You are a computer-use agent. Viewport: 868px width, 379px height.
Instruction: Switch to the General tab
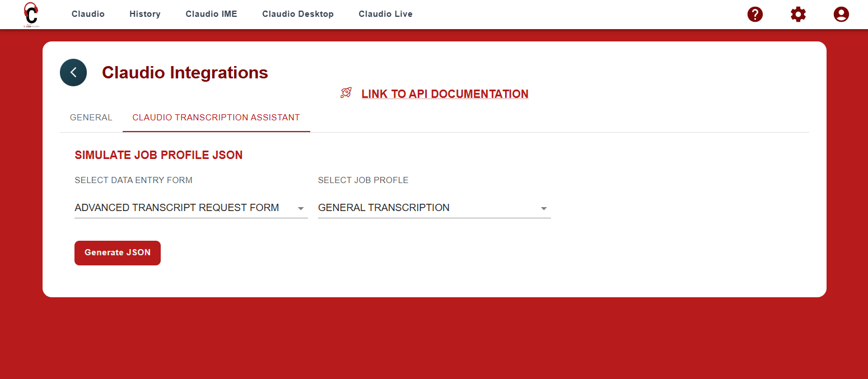pyautogui.click(x=91, y=118)
